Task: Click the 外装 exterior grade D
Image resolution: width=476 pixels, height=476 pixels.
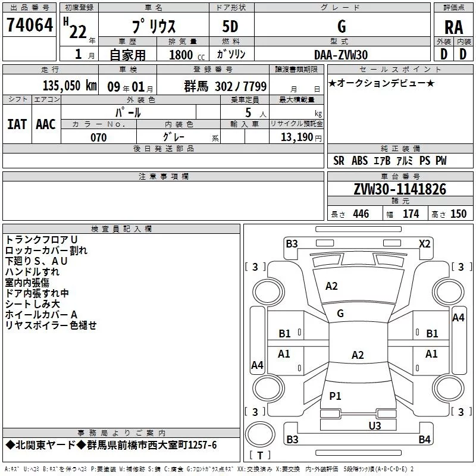Action: 444,54
